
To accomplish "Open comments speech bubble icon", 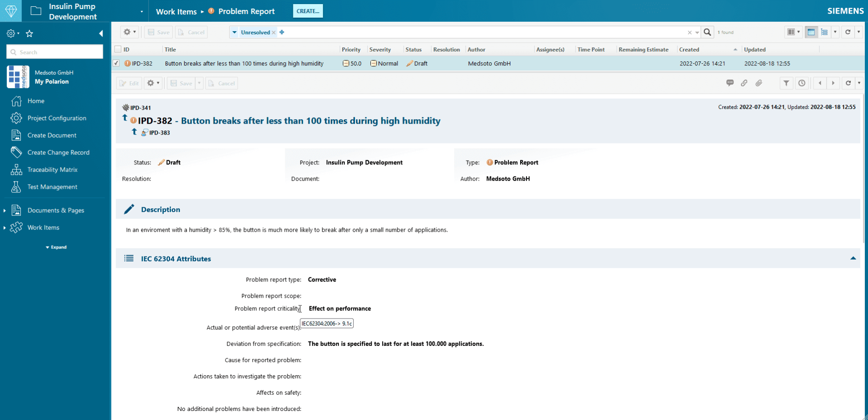I will click(x=730, y=83).
